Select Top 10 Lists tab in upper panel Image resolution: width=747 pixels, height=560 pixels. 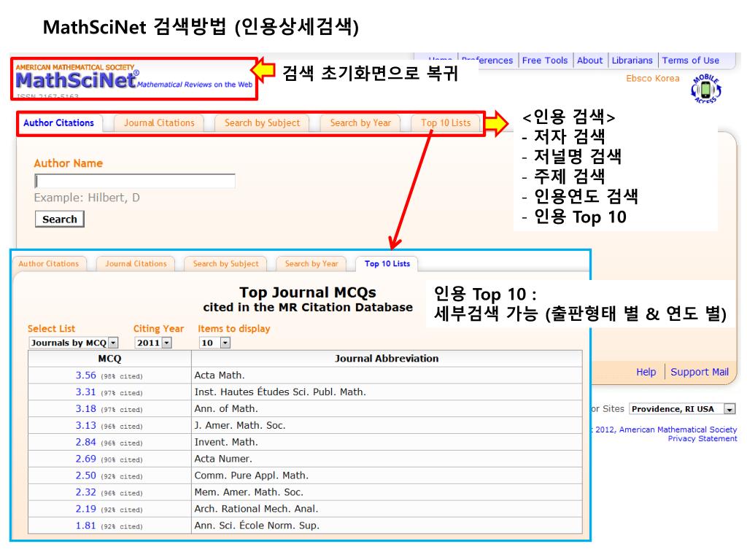click(446, 122)
